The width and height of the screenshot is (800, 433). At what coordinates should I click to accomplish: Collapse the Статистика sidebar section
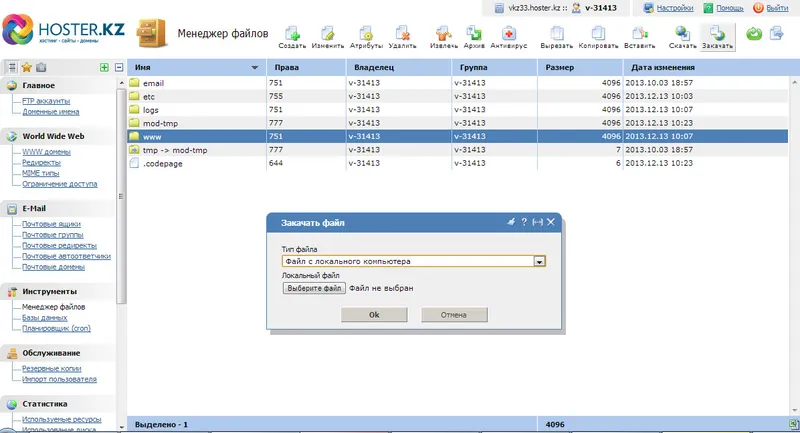tap(59, 403)
